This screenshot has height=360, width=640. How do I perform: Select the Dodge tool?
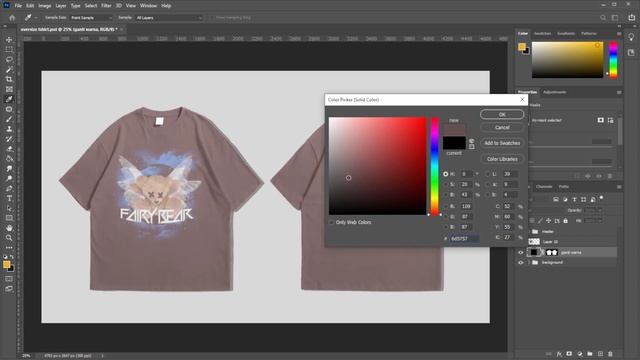[9, 178]
